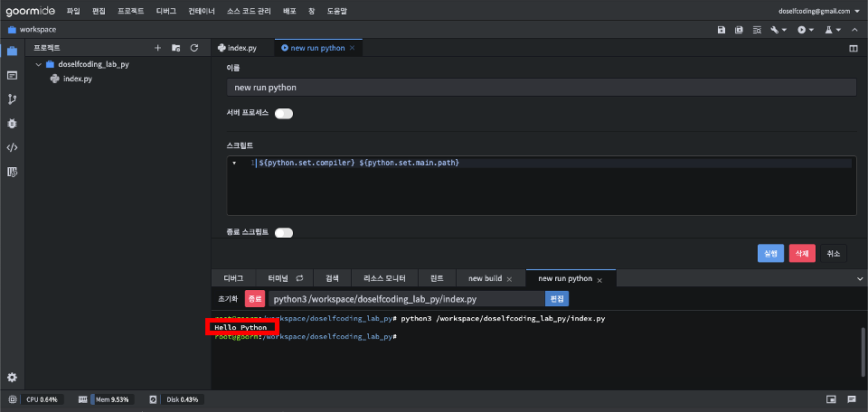Click the goormide logo

(31, 11)
